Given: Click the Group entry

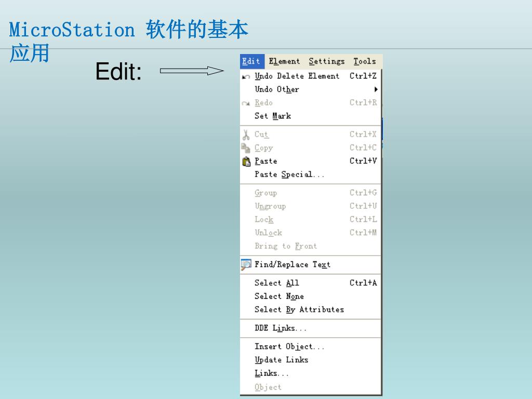Looking at the screenshot, I should click(x=311, y=193).
